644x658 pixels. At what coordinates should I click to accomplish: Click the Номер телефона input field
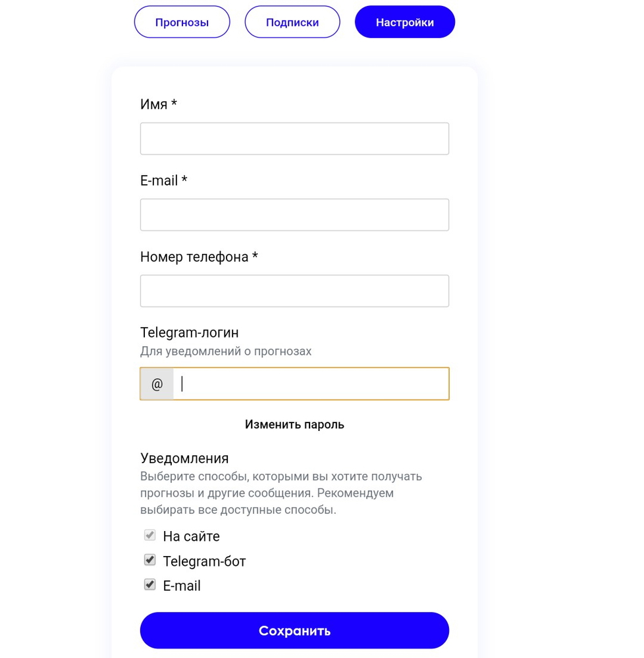pos(294,291)
